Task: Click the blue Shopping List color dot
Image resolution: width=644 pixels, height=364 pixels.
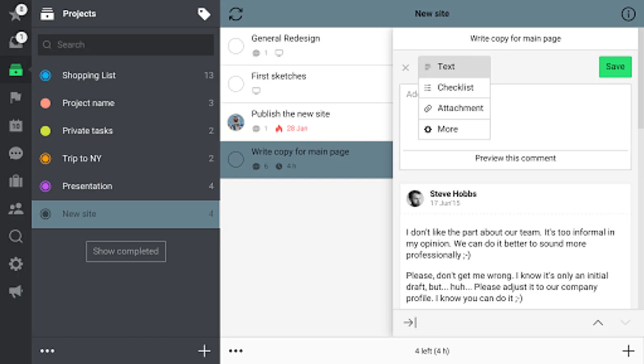Action: (46, 75)
